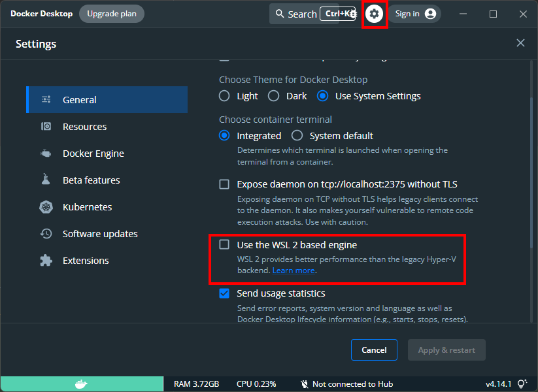
Task: Click the search magnifier icon
Action: tap(280, 14)
